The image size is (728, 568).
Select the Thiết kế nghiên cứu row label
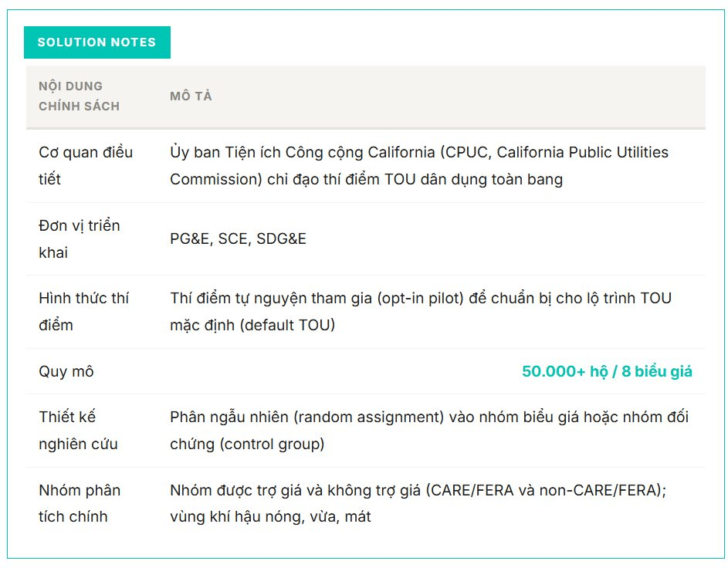pyautogui.click(x=78, y=430)
